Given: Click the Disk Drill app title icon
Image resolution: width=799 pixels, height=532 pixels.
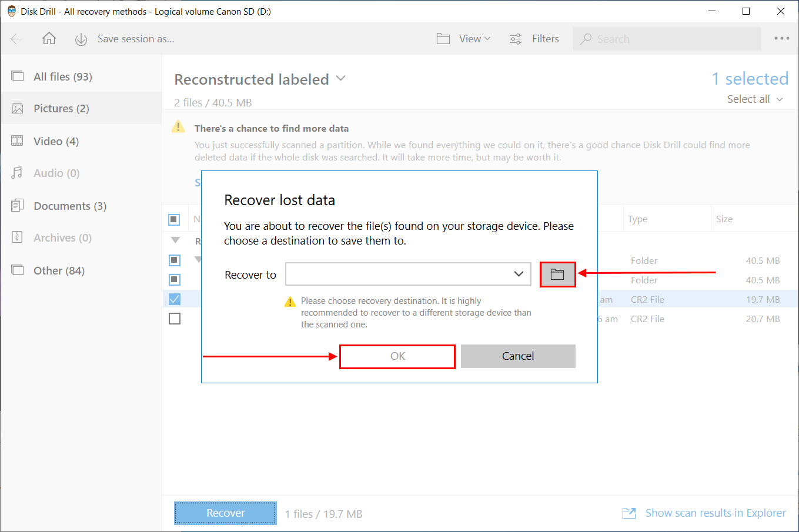Looking at the screenshot, I should coord(11,11).
